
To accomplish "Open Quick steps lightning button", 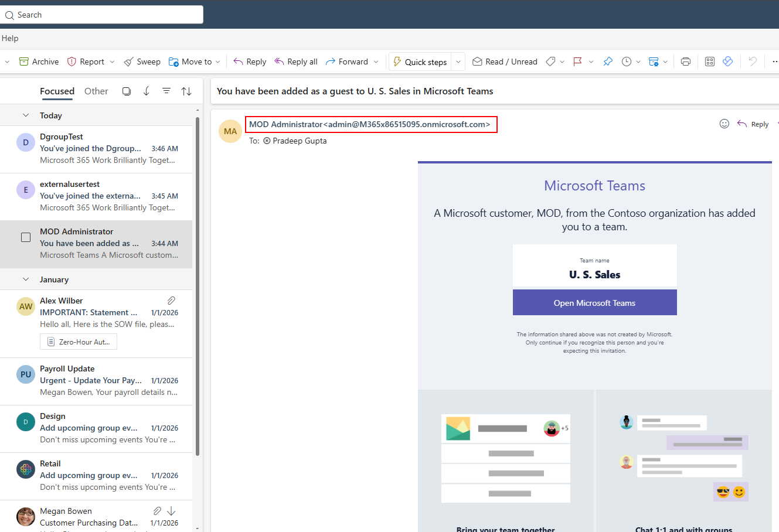I will [420, 62].
